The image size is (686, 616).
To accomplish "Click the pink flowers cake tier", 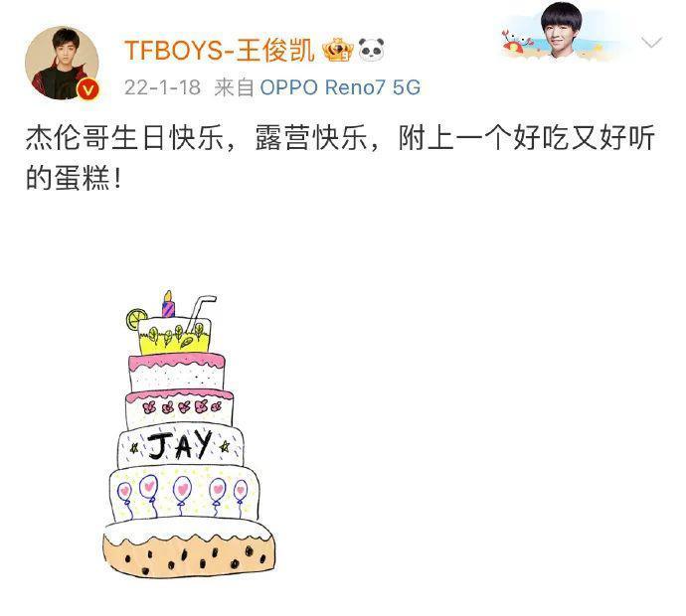I will [180, 408].
